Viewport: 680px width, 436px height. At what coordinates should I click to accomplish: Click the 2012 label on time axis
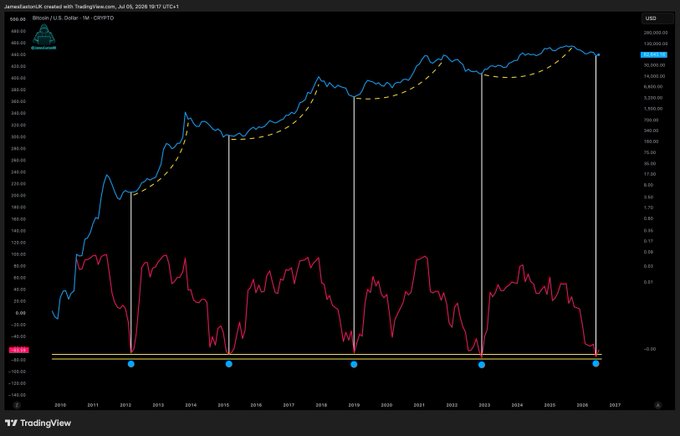click(126, 405)
